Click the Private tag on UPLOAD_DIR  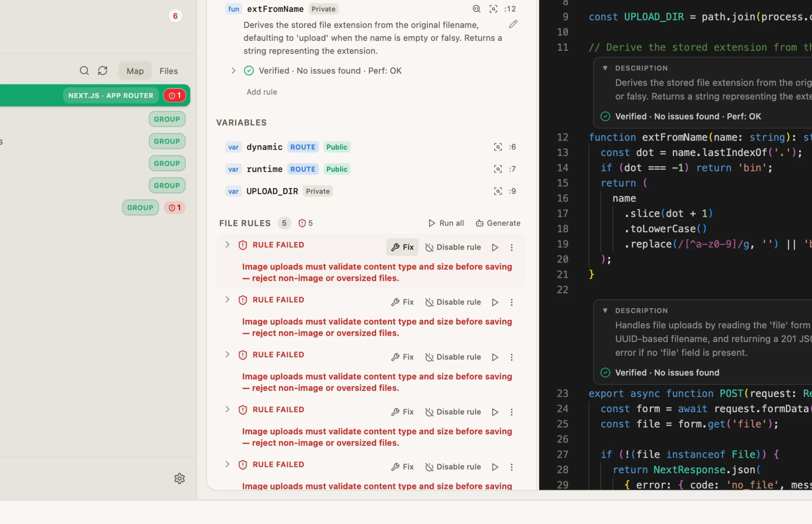(x=318, y=191)
